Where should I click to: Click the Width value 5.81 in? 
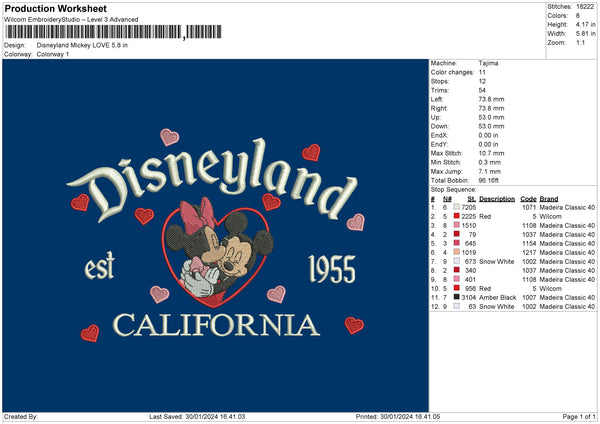pos(585,34)
